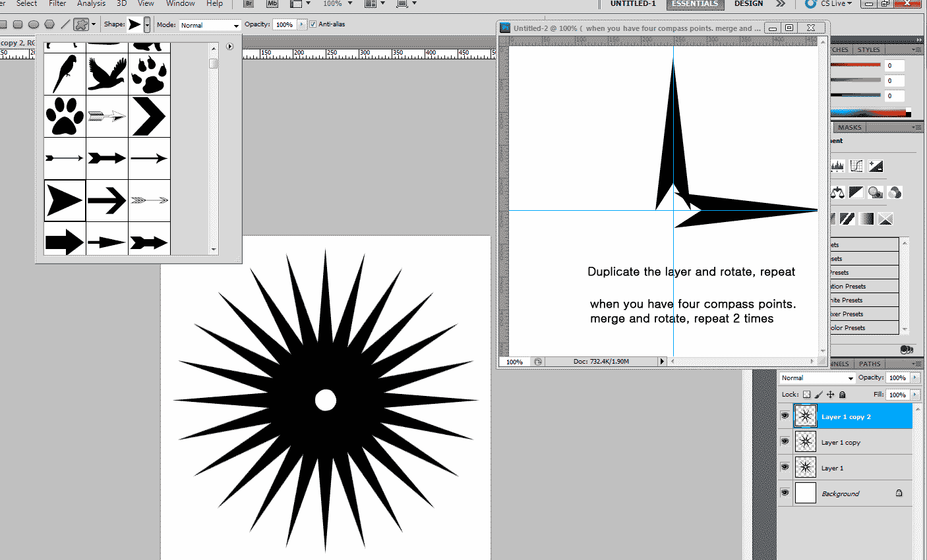Open the Shape preset picker dropdown

pyautogui.click(x=148, y=24)
